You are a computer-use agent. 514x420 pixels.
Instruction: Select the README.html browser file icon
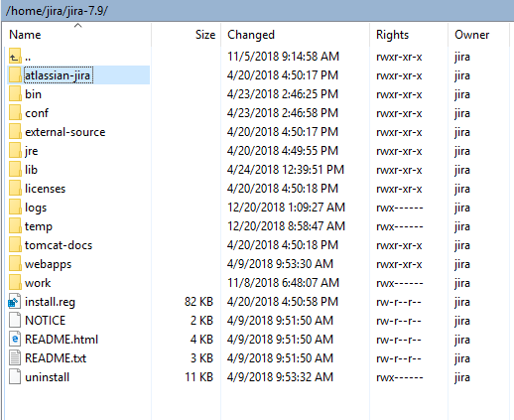[15, 340]
